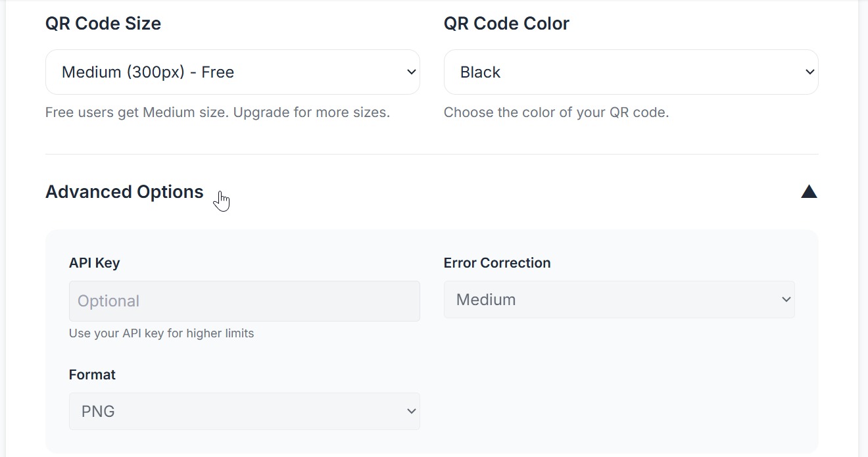The image size is (868, 457).
Task: Click the dropdown arrow showing PNG format
Action: tap(411, 411)
